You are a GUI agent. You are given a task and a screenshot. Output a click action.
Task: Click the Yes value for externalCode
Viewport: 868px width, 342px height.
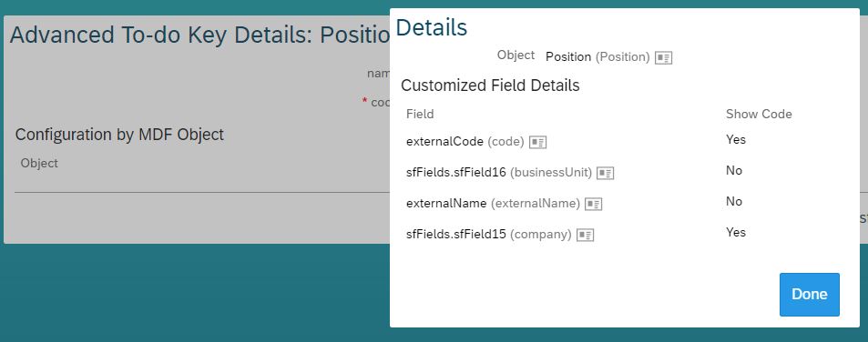736,140
